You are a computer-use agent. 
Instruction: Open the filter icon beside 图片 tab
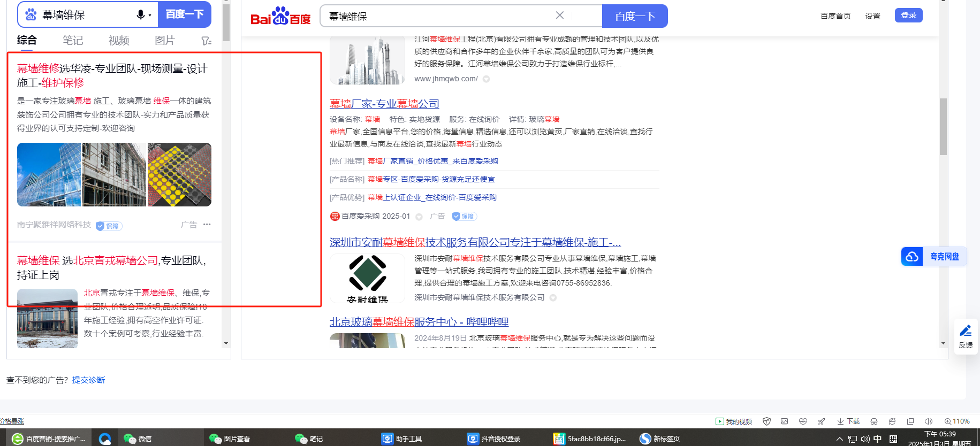tap(206, 41)
